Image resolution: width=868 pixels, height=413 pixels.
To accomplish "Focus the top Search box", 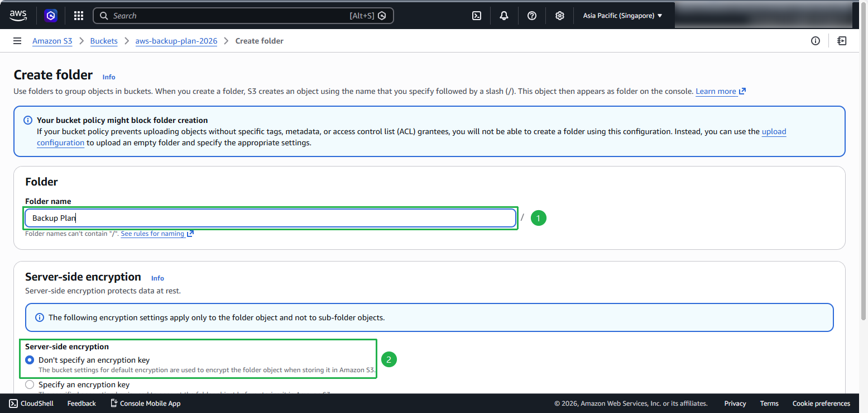I will (x=243, y=16).
